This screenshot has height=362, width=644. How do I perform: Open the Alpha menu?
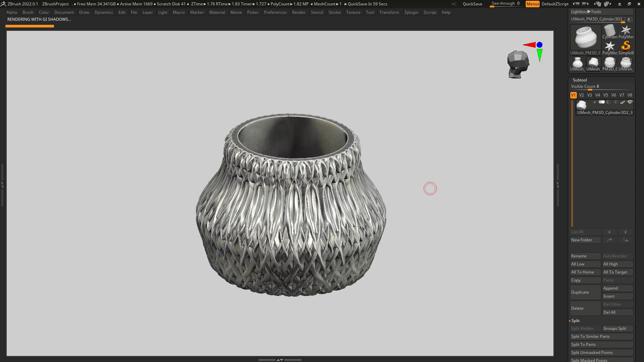tap(12, 12)
